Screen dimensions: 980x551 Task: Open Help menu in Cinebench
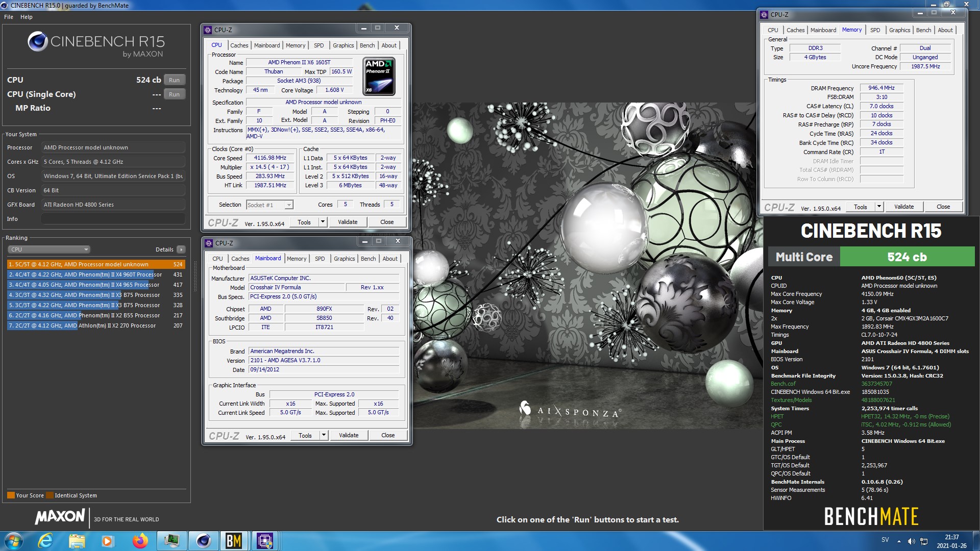pyautogui.click(x=27, y=17)
